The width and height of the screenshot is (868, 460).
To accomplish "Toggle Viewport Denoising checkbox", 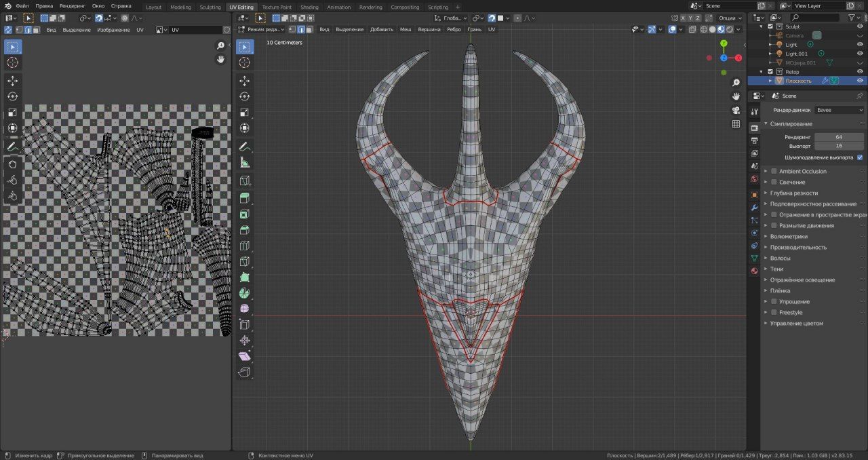I will [x=860, y=157].
